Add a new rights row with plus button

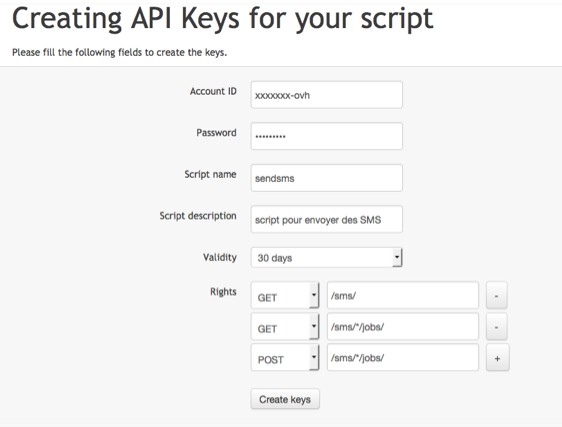497,358
